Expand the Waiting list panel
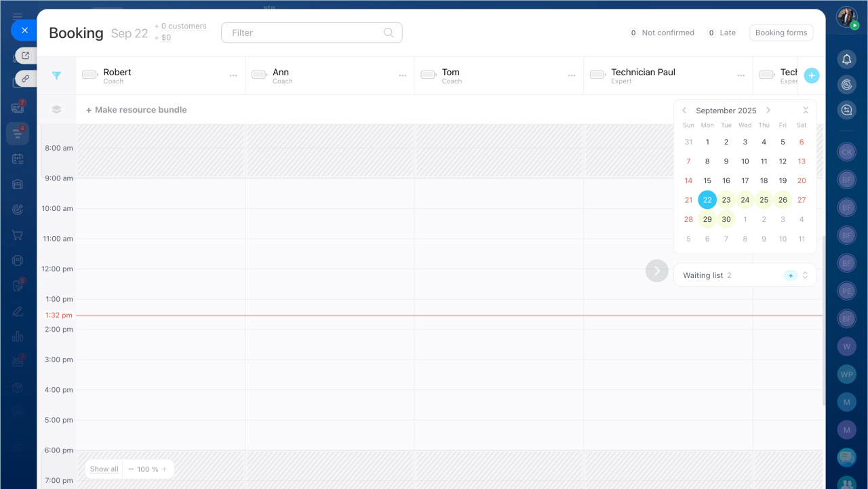Image resolution: width=868 pixels, height=489 pixels. [805, 275]
